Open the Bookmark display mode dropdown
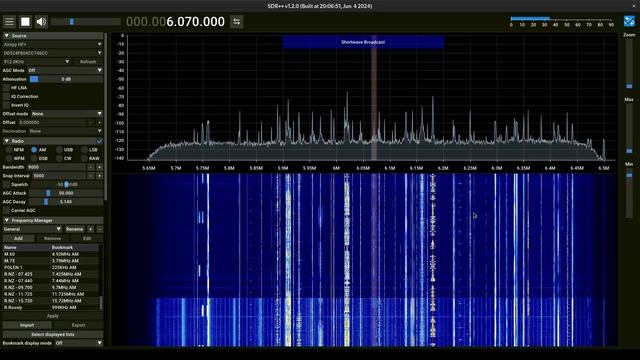This screenshot has width=640, height=360. point(79,343)
